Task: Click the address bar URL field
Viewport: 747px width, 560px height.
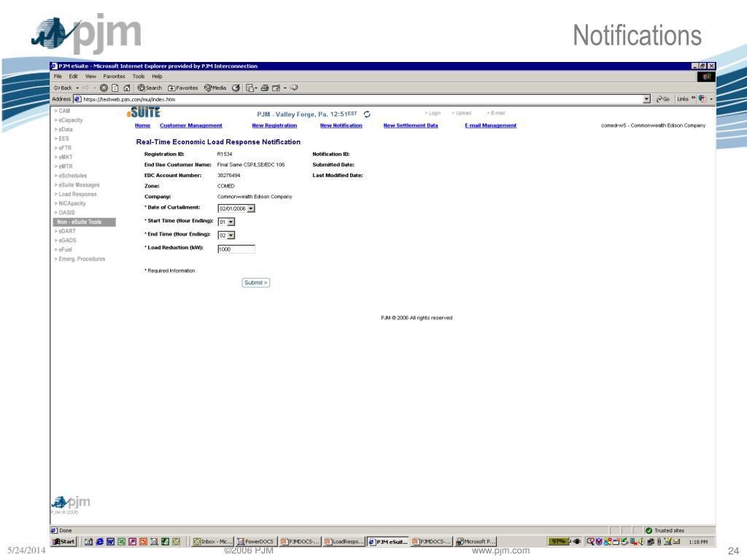Action: point(357,99)
